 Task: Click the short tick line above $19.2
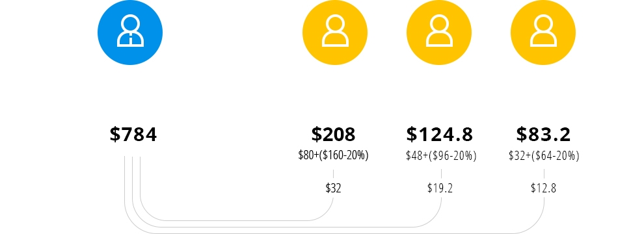tap(442, 174)
